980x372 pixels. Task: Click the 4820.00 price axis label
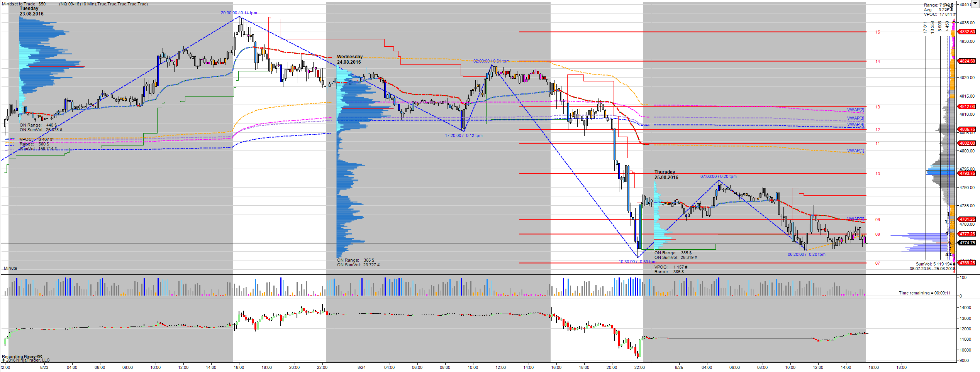click(967, 78)
